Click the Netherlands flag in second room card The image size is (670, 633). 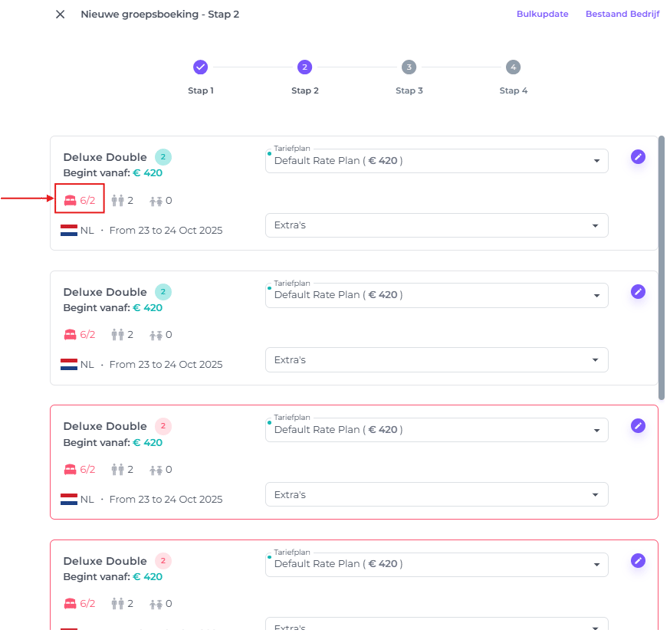click(69, 365)
